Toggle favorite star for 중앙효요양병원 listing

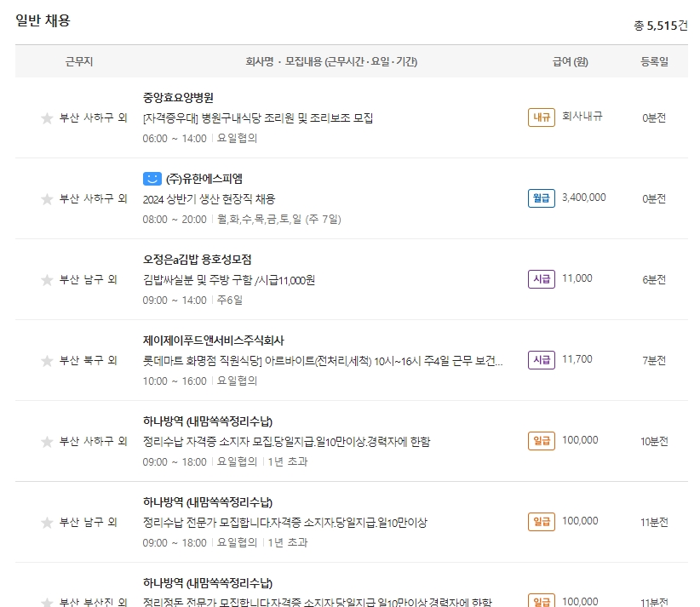click(x=46, y=118)
